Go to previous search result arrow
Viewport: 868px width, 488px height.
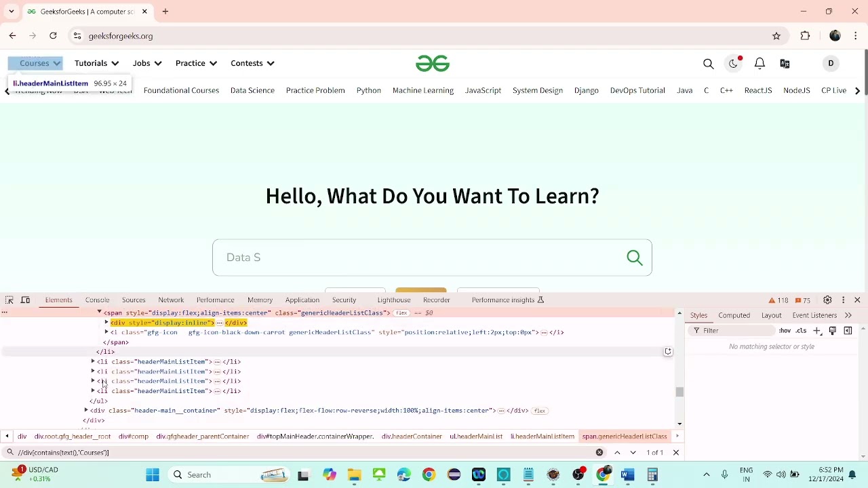click(x=617, y=452)
